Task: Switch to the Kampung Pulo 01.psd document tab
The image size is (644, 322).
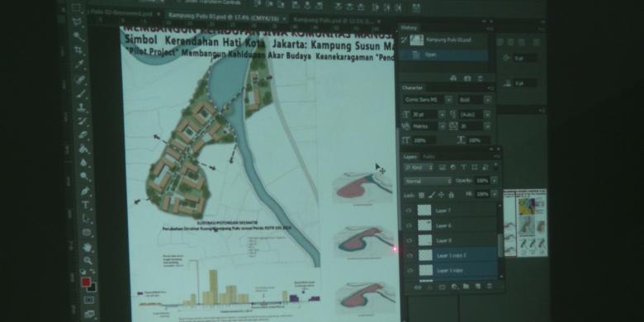Action: coord(224,19)
